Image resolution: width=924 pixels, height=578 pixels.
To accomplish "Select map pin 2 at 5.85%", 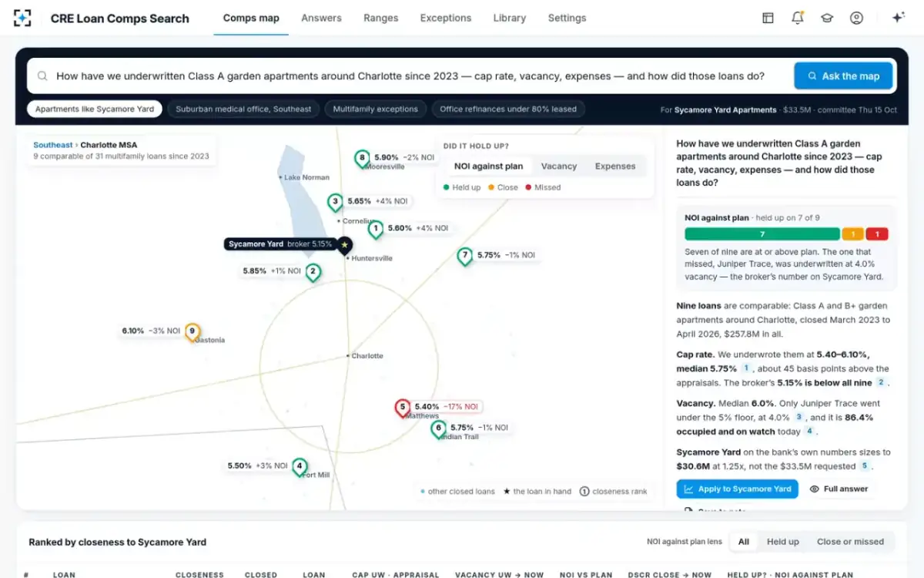I will click(x=313, y=272).
